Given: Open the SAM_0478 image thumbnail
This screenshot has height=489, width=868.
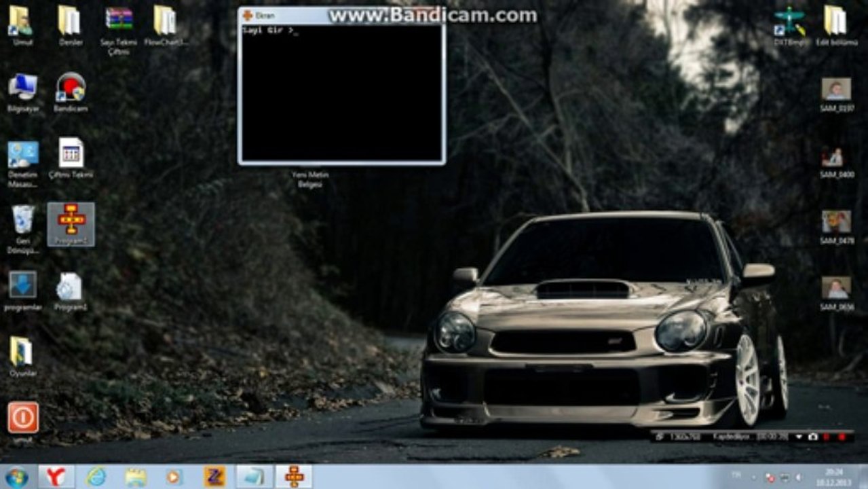Looking at the screenshot, I should tap(836, 228).
